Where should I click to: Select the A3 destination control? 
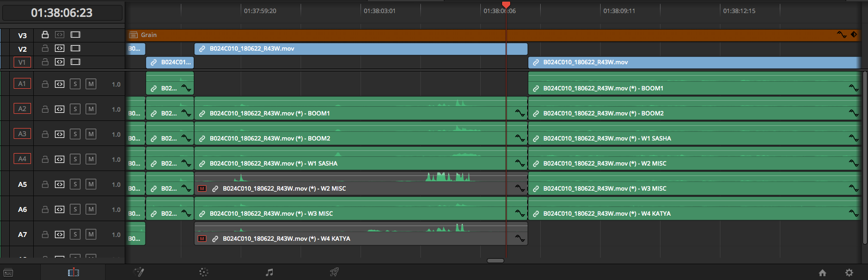(x=22, y=134)
